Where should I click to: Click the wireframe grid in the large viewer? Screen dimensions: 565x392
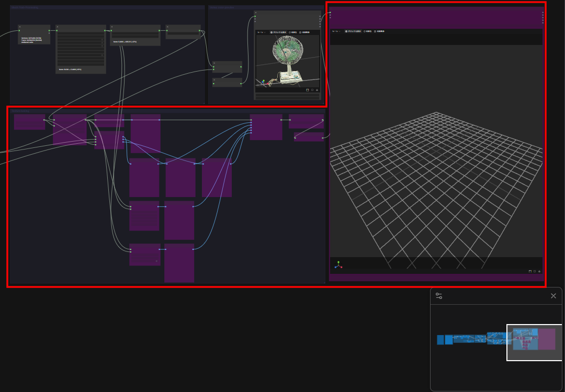(436, 190)
